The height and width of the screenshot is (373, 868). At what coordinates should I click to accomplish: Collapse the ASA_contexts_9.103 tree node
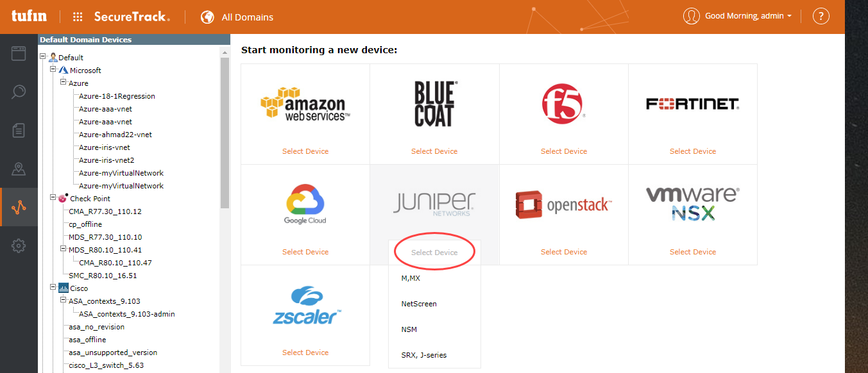pyautogui.click(x=64, y=300)
